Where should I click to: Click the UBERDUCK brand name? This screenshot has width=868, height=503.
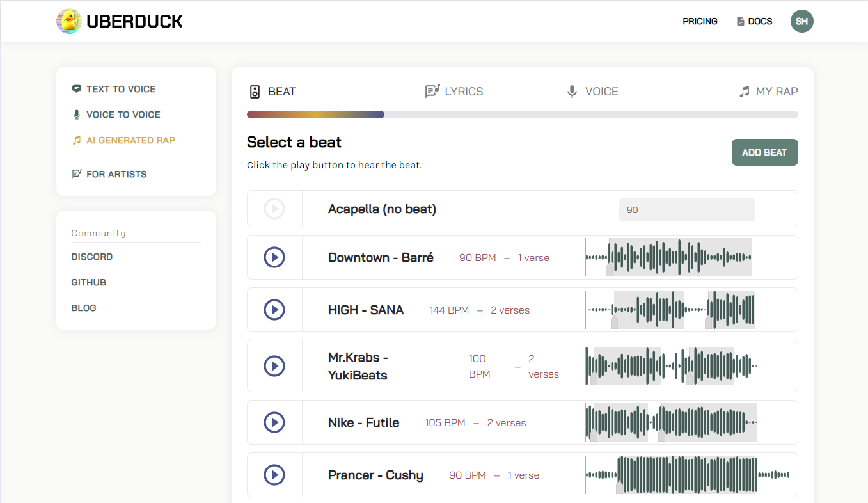point(134,21)
